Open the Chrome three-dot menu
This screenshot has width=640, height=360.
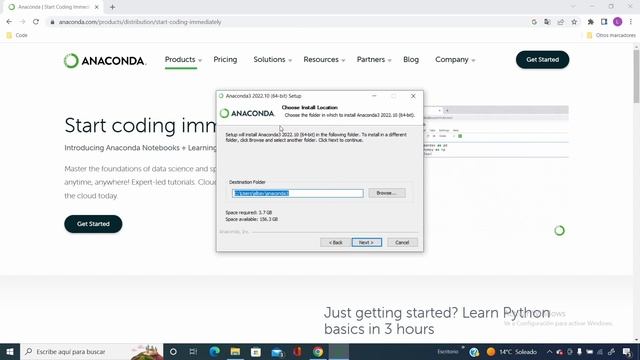631,22
